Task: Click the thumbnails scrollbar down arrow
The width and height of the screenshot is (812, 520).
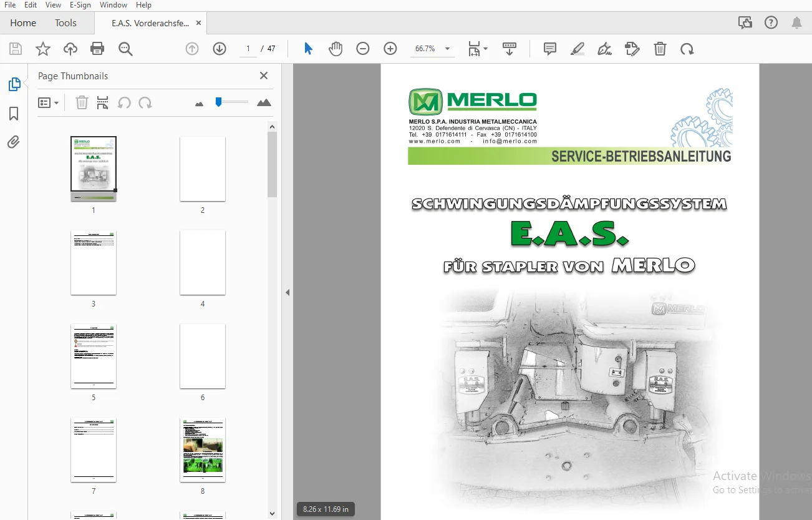Action: [x=272, y=514]
